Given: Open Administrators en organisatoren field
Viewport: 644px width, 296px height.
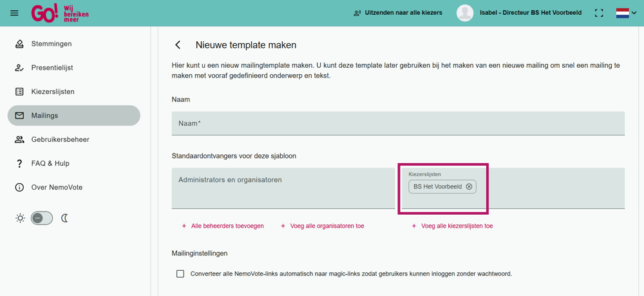Looking at the screenshot, I should [x=283, y=188].
